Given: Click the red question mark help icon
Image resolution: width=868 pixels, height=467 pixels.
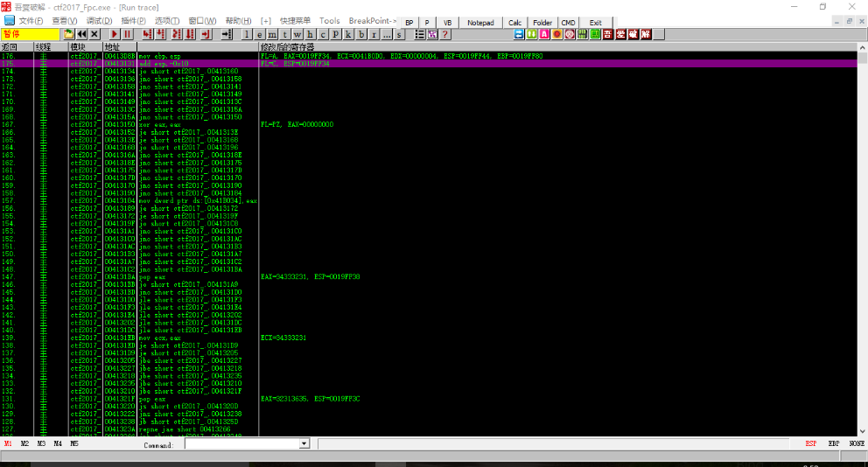Looking at the screenshot, I should pyautogui.click(x=445, y=34).
